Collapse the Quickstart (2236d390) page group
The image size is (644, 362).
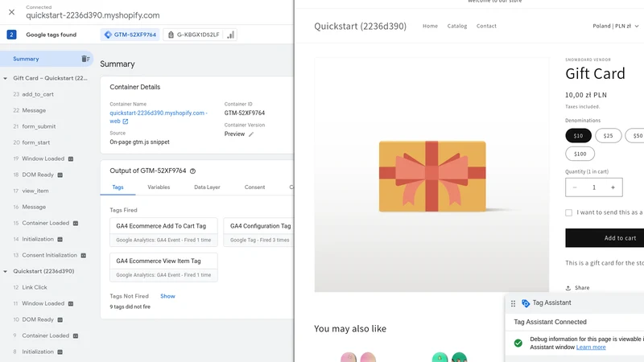[6, 271]
